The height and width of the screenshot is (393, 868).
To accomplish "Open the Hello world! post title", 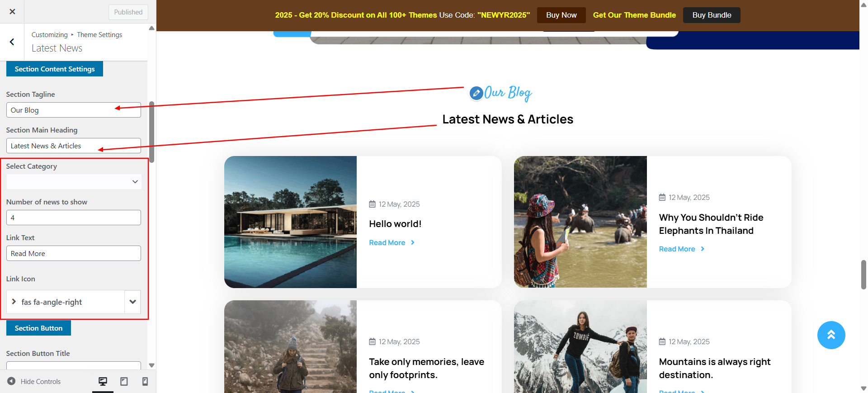I will point(395,224).
